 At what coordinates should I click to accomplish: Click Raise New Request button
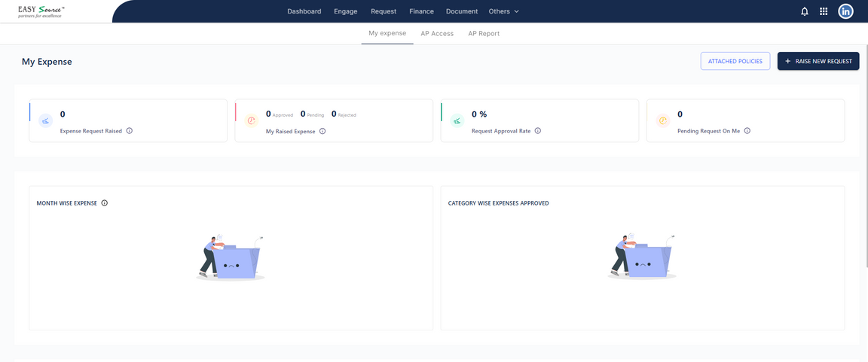[x=818, y=61]
